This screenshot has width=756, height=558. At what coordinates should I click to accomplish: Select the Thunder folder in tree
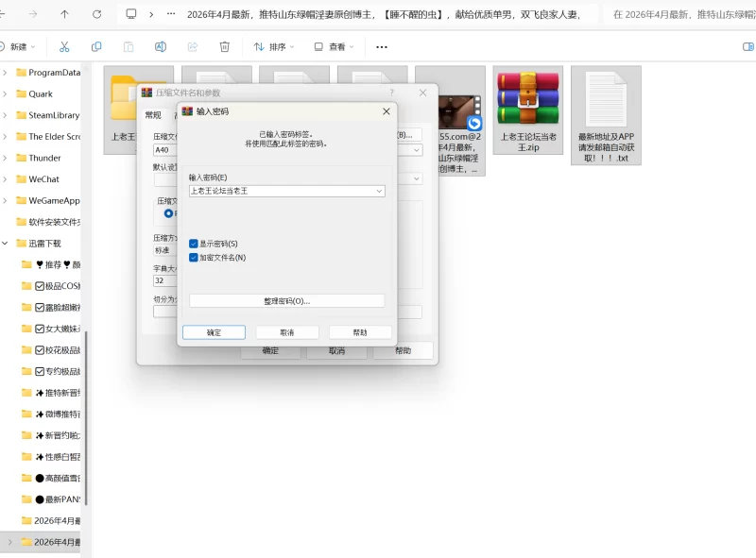coord(39,158)
